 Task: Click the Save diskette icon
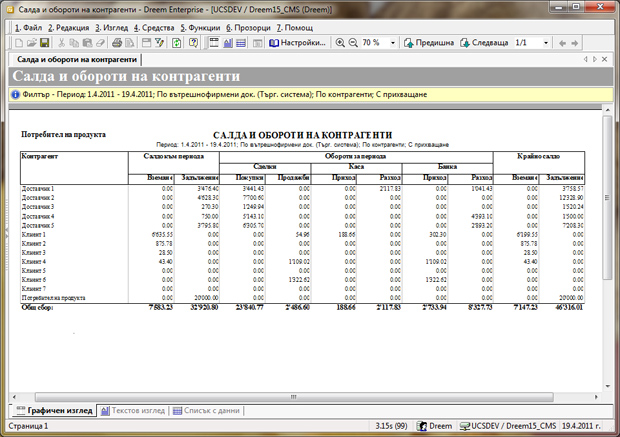click(44, 43)
